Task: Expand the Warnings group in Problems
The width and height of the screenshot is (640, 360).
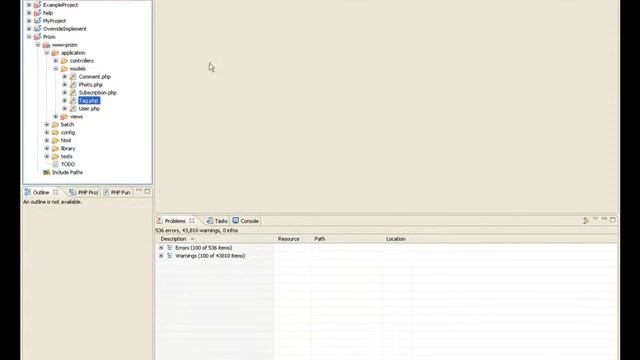Action: (x=161, y=256)
